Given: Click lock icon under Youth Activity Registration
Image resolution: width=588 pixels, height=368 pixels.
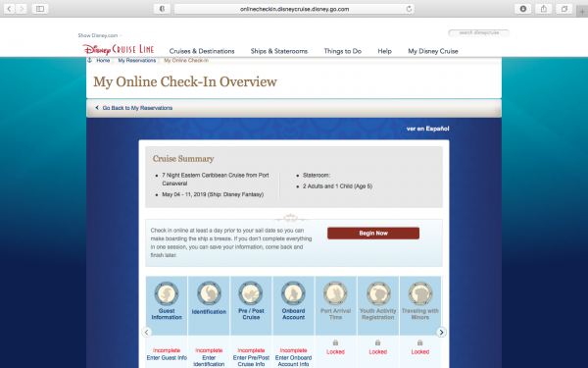Looking at the screenshot, I should pos(377,342).
